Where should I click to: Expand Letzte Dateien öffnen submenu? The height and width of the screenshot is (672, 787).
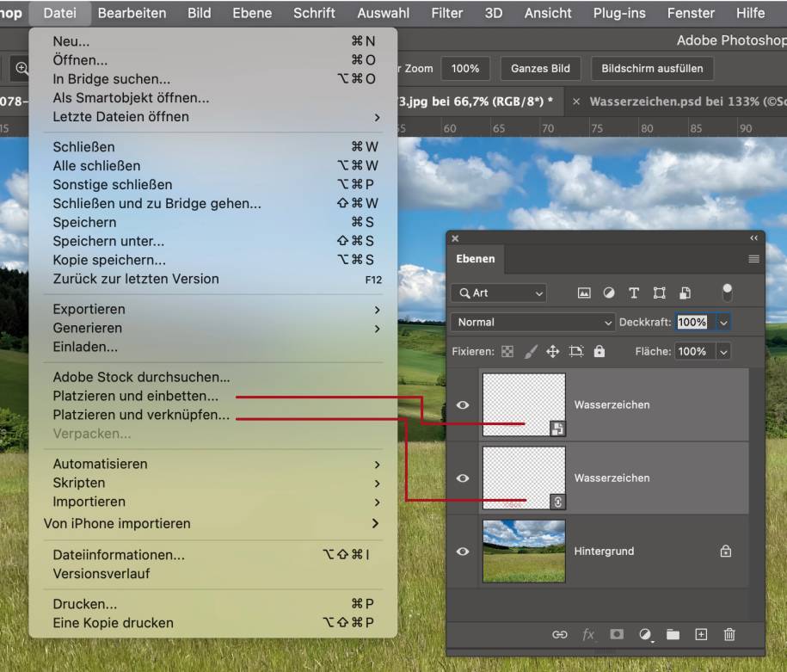(x=213, y=117)
